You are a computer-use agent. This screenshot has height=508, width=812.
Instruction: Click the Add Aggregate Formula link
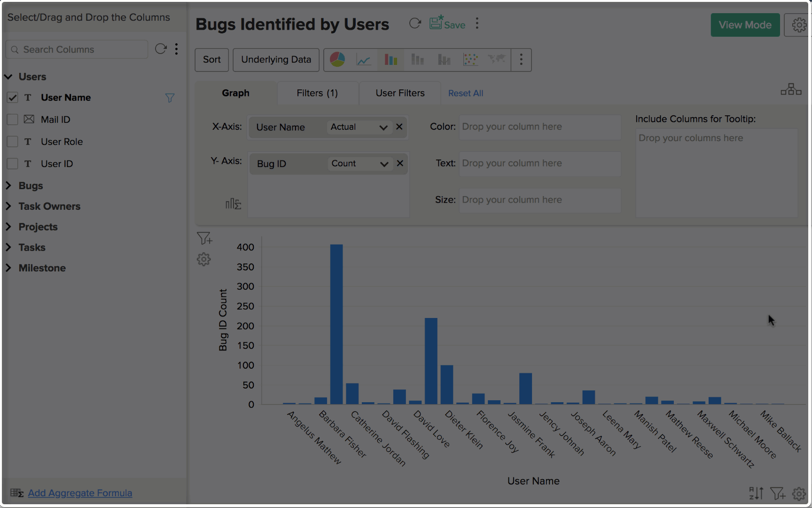79,492
